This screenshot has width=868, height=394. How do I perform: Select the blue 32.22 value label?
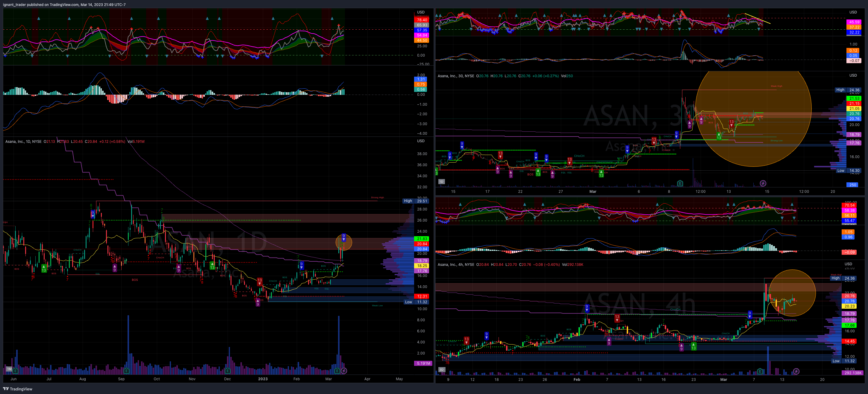tap(854, 32)
